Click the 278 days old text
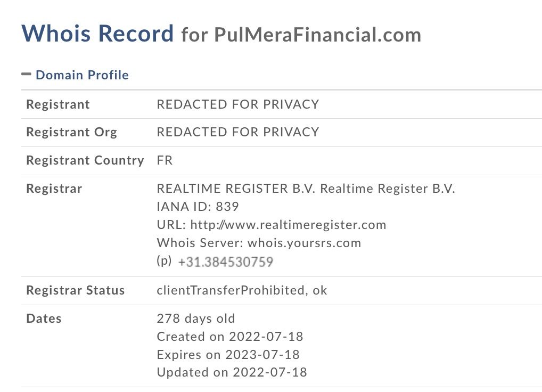 196,318
